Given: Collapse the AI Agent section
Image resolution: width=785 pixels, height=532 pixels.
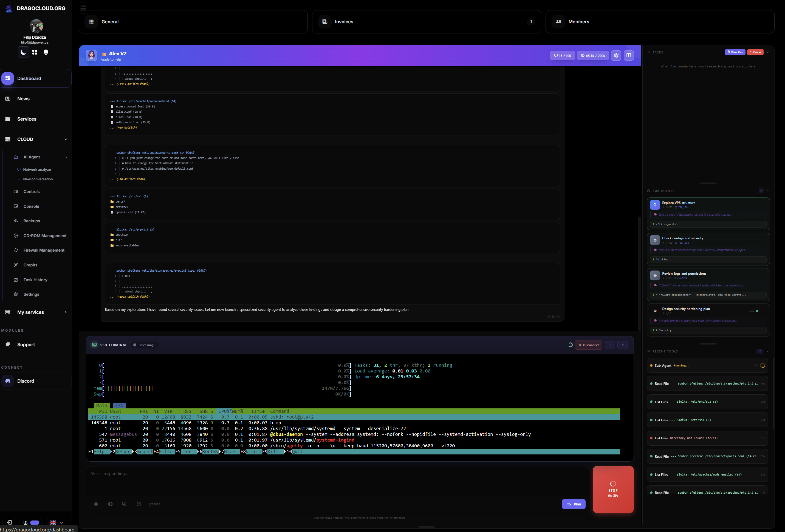Looking at the screenshot, I should point(66,157).
